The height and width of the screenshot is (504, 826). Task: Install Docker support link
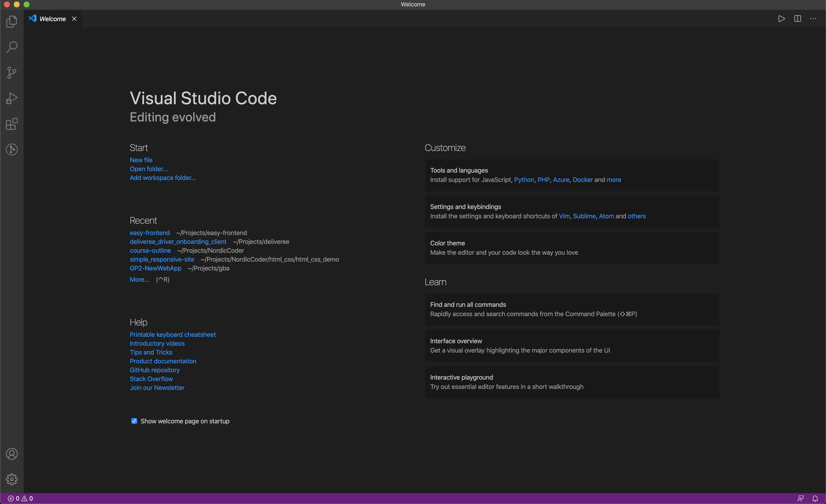point(583,180)
